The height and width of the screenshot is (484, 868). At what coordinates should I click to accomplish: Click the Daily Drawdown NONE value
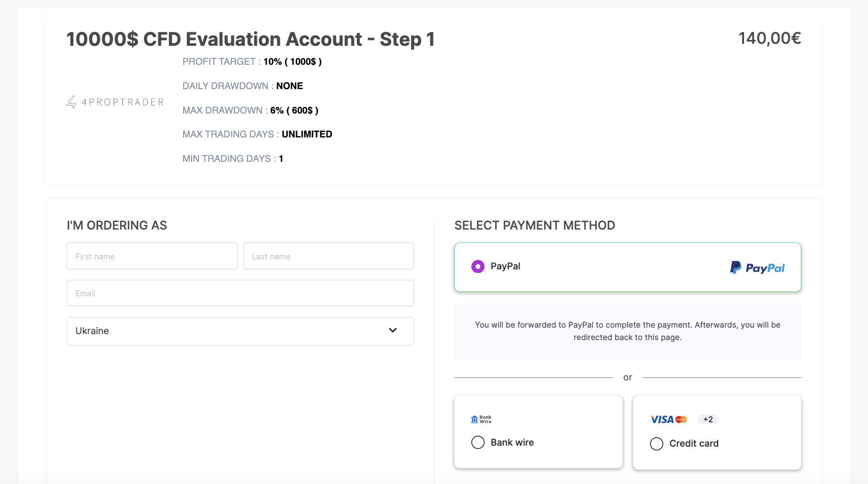(x=290, y=86)
